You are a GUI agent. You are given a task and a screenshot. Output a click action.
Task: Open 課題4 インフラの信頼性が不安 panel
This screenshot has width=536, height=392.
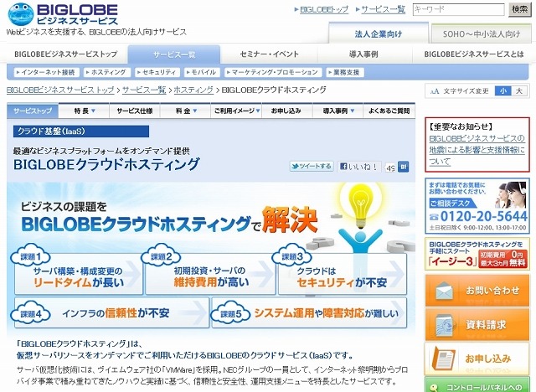click(x=111, y=312)
